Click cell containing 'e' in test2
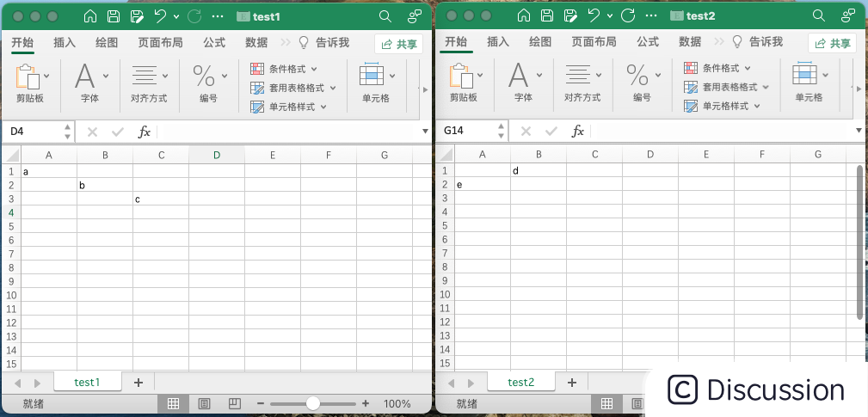868x417 pixels. 483,185
